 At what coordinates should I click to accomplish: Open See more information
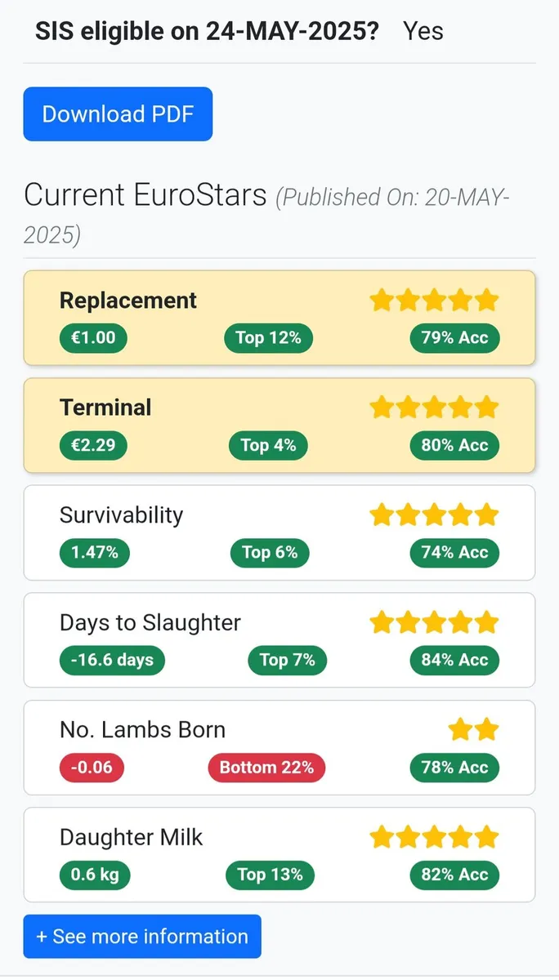tap(142, 936)
